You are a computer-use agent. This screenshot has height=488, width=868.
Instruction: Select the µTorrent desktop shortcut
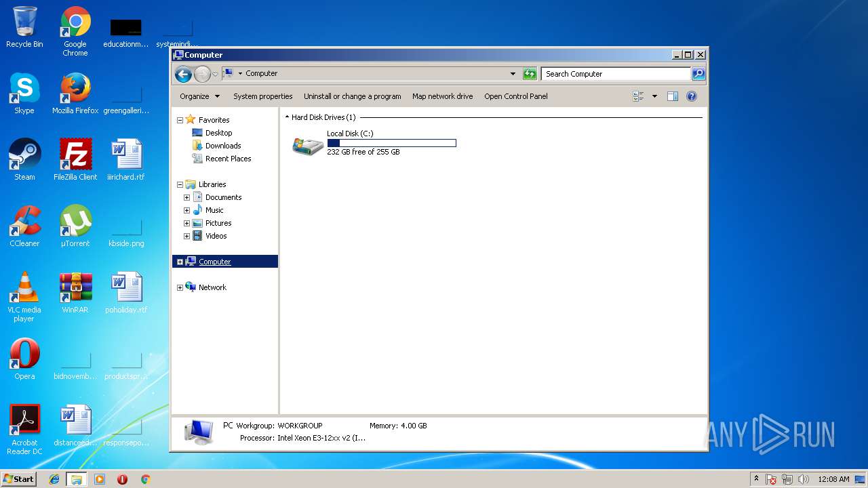[75, 226]
